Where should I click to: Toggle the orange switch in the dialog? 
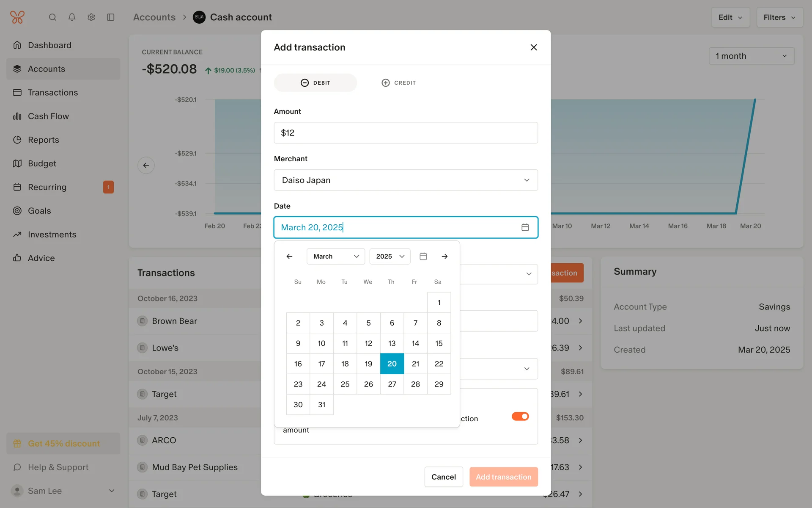520,417
